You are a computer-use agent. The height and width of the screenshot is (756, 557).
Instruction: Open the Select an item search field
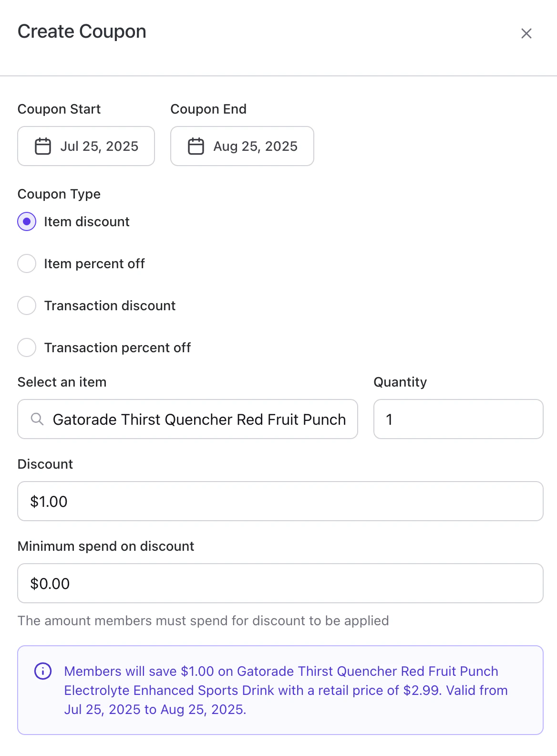coord(199,419)
